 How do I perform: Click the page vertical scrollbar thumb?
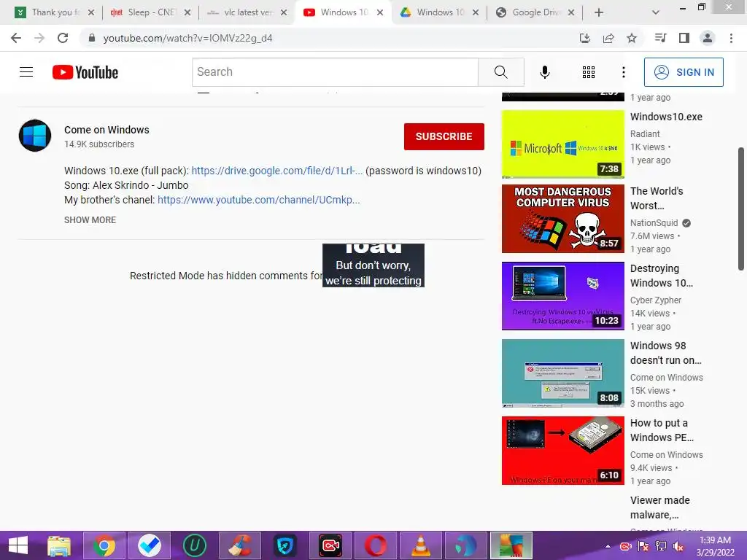pyautogui.click(x=741, y=209)
